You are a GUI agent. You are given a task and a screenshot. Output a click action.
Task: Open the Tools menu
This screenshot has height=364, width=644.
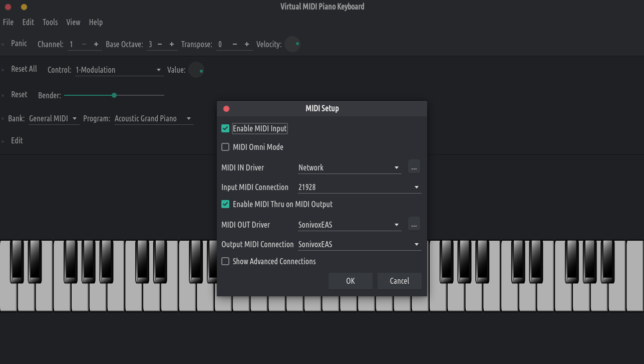(x=50, y=22)
